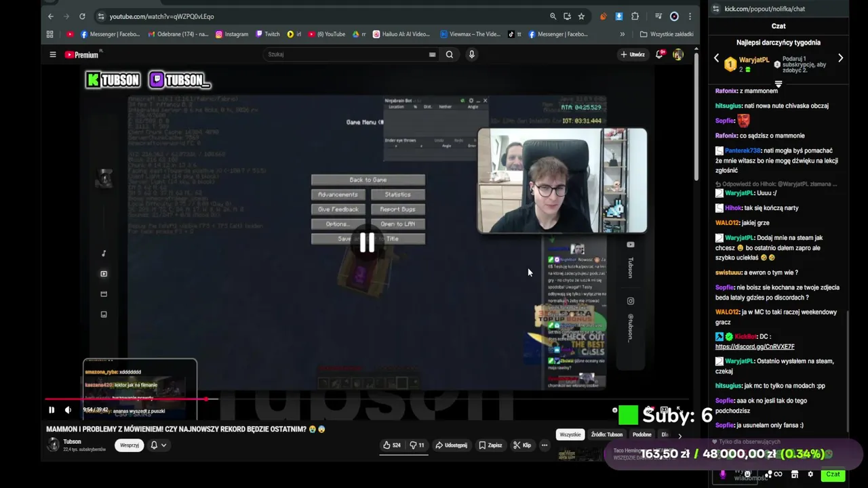Open the Wszystkie zakładki folder
Image resolution: width=868 pixels, height=488 pixels.
(x=667, y=34)
